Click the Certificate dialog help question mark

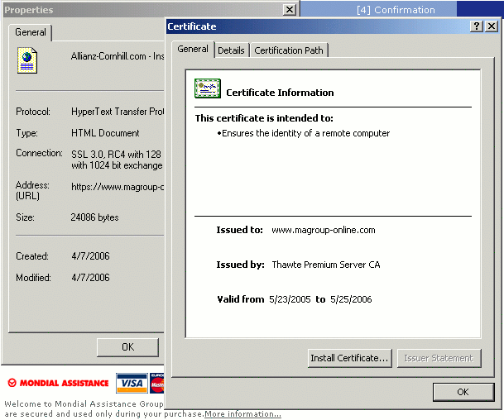477,26
